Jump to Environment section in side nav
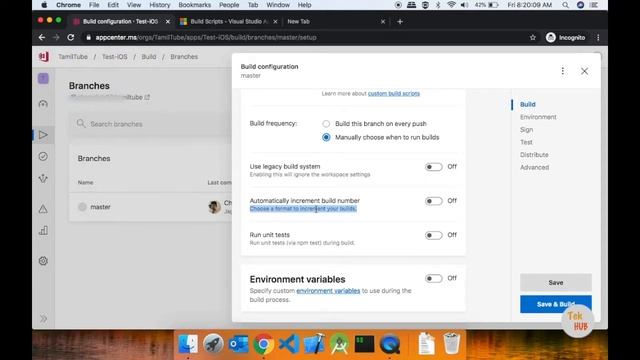Viewport: 640px width, 360px height. pos(538,117)
